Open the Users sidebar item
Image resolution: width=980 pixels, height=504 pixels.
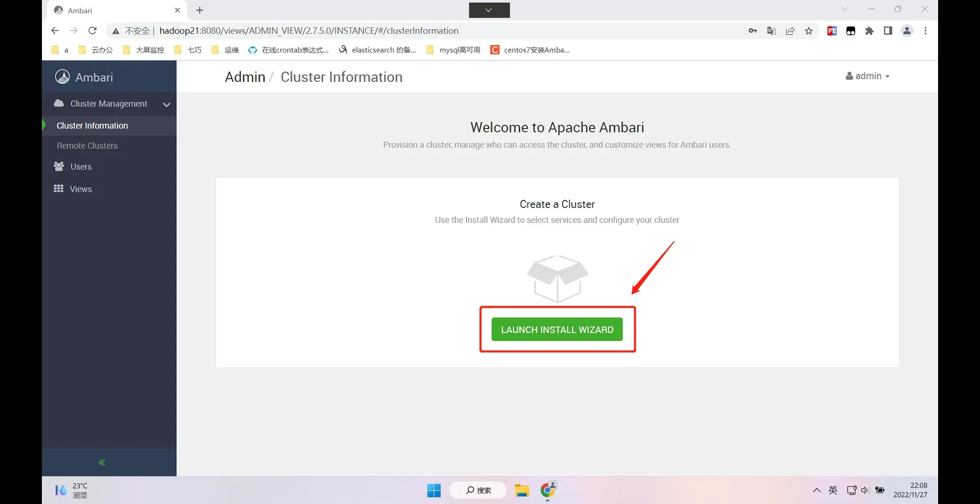[x=81, y=167]
